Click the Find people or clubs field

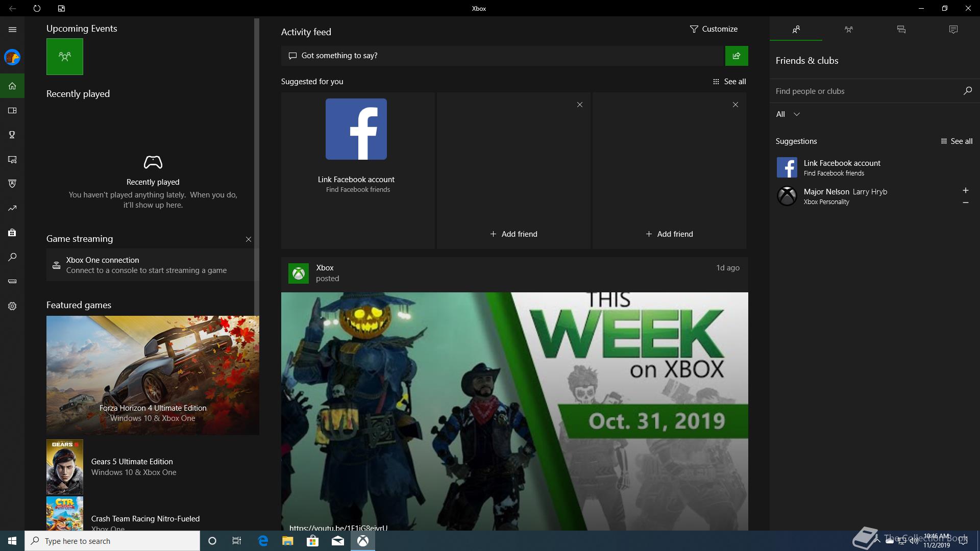coord(865,91)
